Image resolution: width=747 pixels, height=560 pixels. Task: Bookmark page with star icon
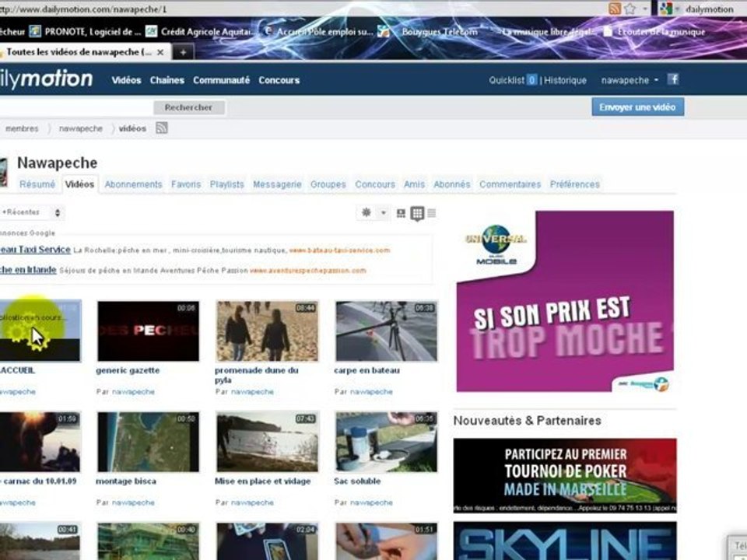click(630, 9)
